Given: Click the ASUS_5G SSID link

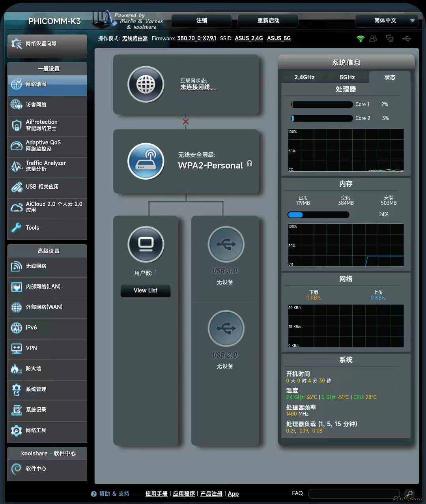Looking at the screenshot, I should coord(279,38).
